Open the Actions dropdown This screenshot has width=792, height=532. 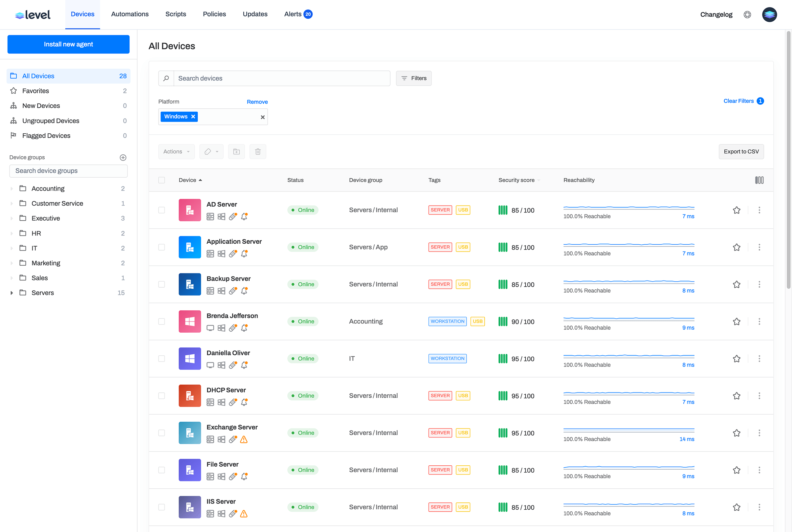(176, 151)
